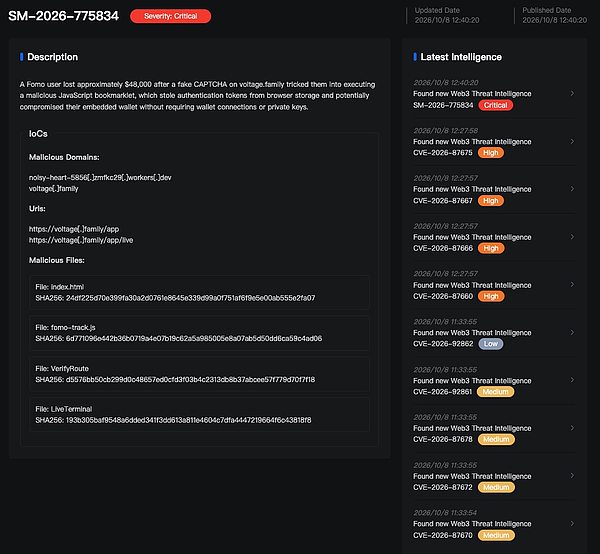Click the CVE-2026-87678 identifier text

pyautogui.click(x=443, y=439)
